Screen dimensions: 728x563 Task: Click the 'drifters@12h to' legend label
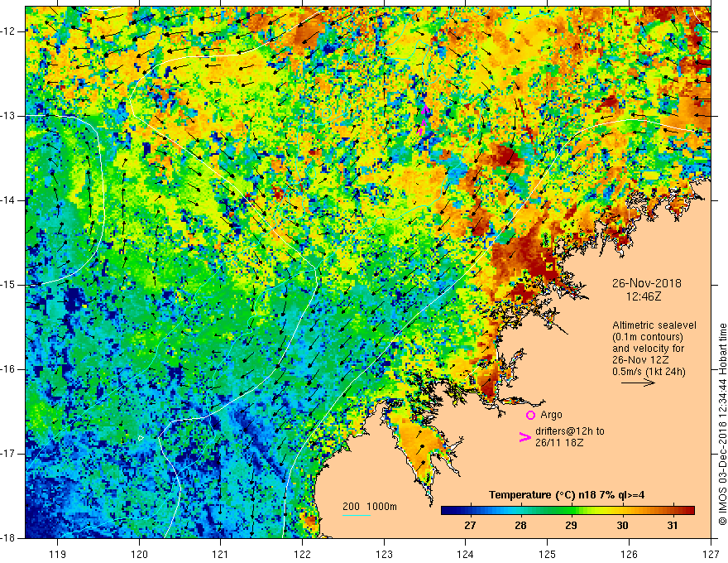[x=570, y=431]
